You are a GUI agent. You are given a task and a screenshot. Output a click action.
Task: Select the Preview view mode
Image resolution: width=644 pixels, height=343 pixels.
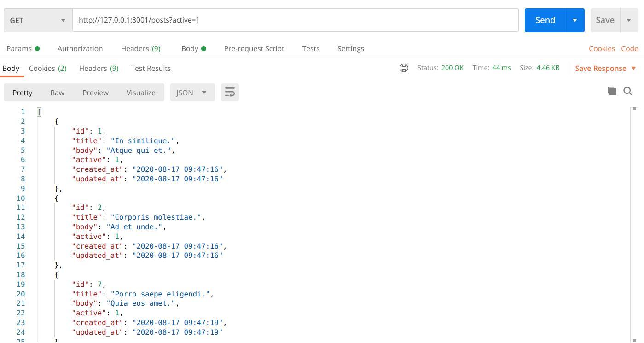(95, 93)
